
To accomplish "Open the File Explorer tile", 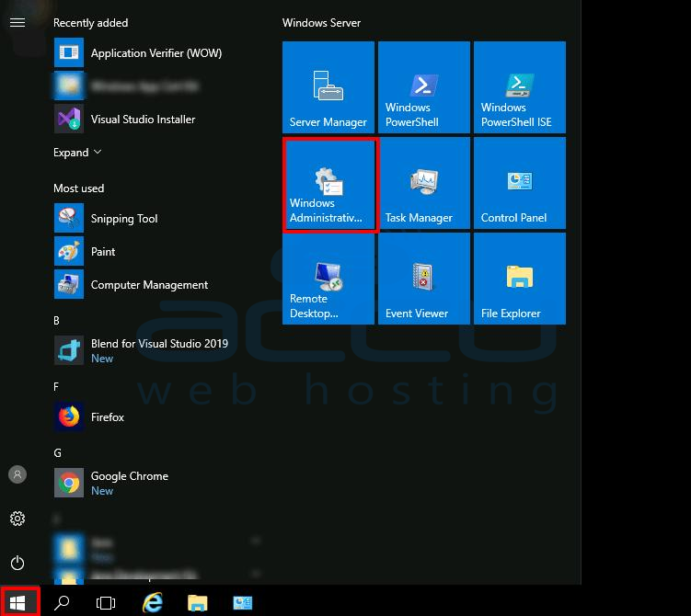I will point(520,279).
